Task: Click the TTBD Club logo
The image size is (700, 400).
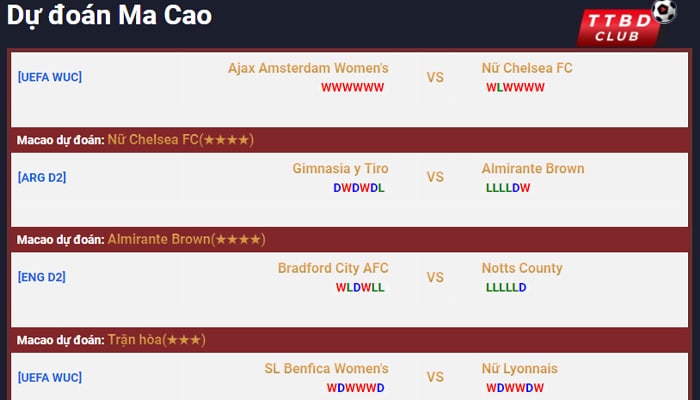Action: [x=626, y=24]
